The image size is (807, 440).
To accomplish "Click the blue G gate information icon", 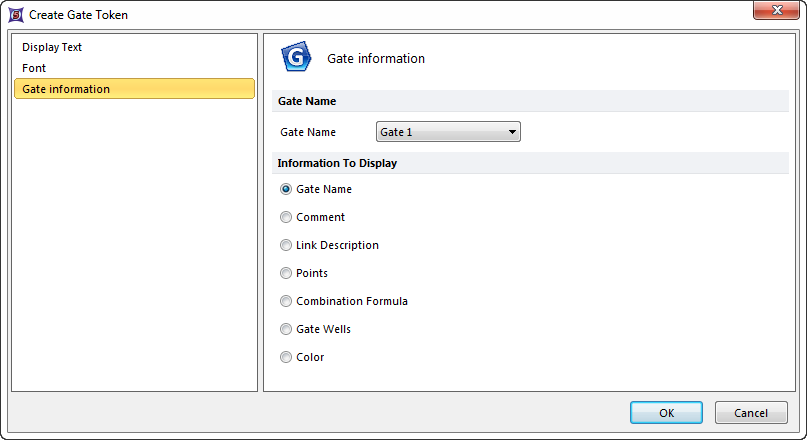I will tap(297, 59).
